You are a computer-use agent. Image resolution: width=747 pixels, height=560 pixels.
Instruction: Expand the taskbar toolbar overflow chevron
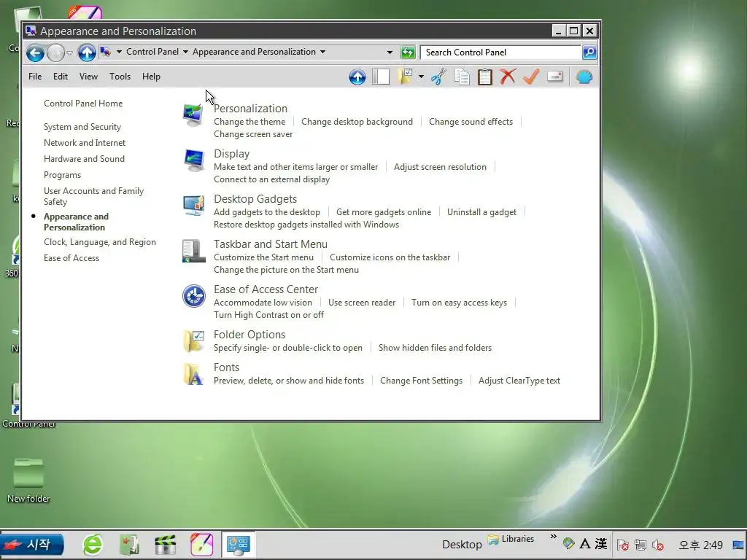[x=553, y=537]
